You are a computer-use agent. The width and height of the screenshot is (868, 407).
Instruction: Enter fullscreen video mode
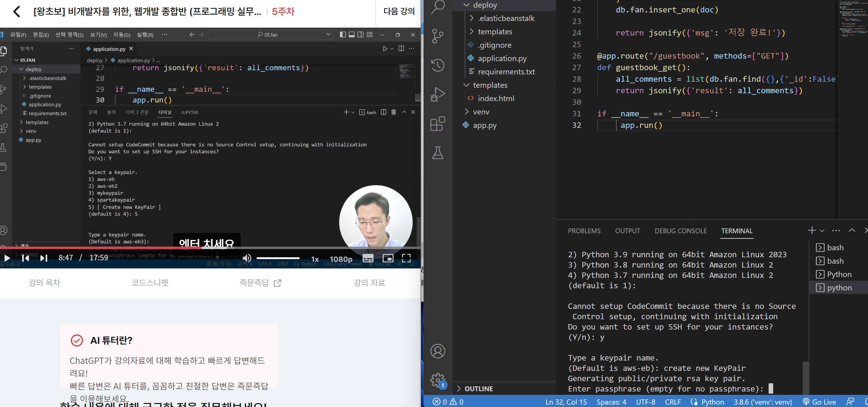pyautogui.click(x=406, y=258)
